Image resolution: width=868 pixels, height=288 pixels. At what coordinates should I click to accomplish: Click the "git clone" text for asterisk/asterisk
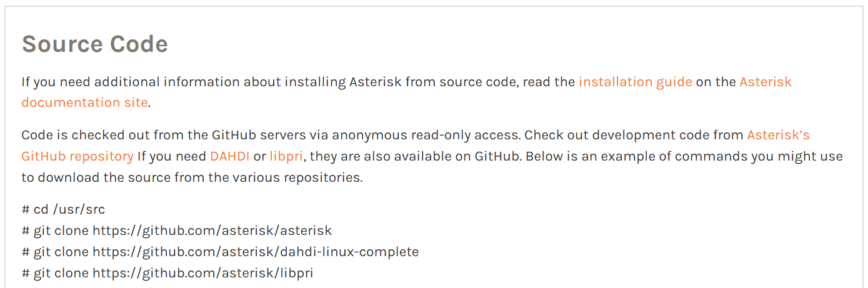tap(61, 231)
